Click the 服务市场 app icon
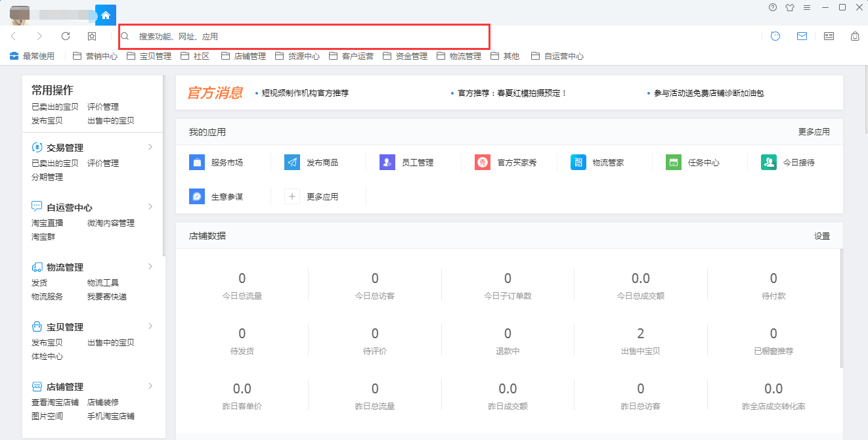The width and height of the screenshot is (868, 440). (x=197, y=162)
